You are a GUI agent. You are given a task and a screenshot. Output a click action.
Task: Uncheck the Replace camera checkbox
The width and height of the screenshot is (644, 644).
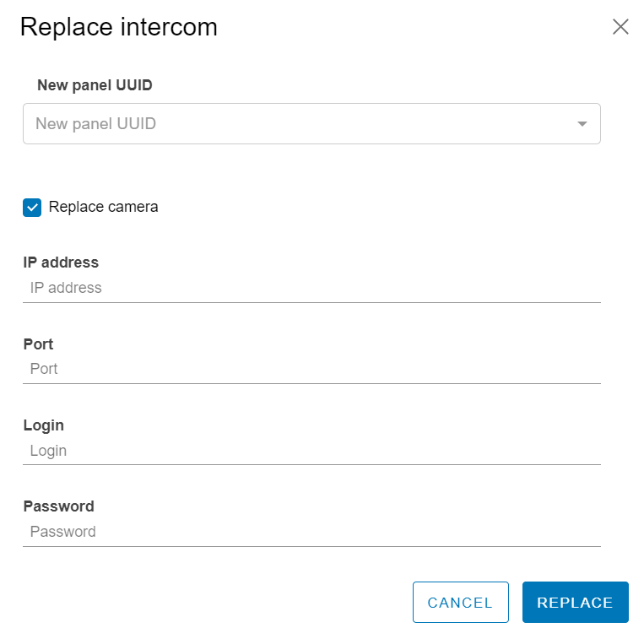click(x=32, y=208)
